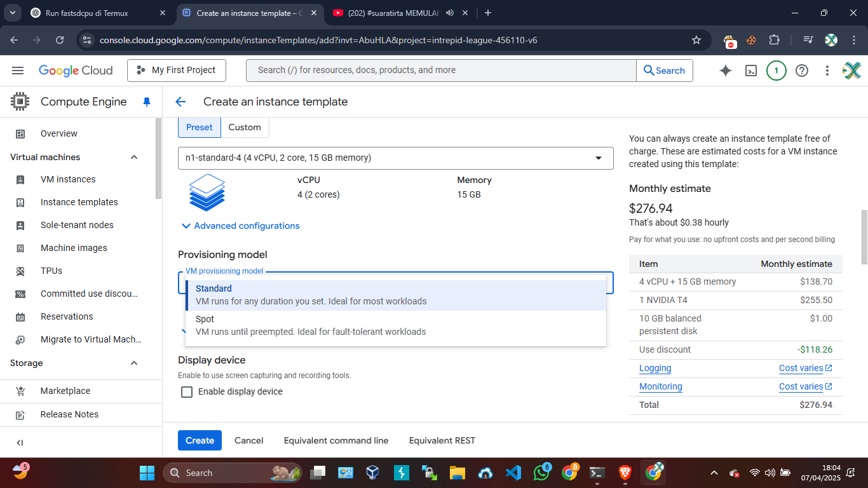
Task: Select the Standard provisioning model option
Action: [x=396, y=295]
